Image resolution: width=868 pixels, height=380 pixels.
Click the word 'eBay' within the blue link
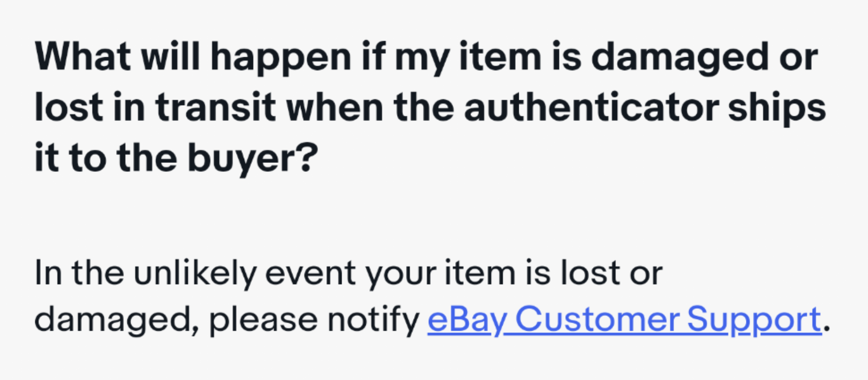pos(467,321)
